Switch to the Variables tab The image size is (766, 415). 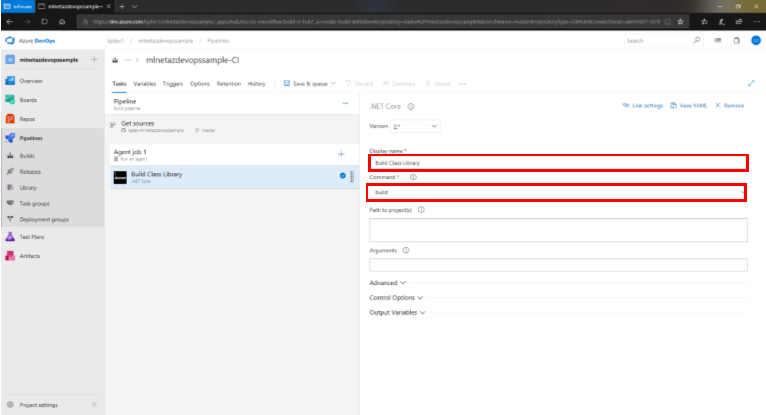[x=144, y=84]
